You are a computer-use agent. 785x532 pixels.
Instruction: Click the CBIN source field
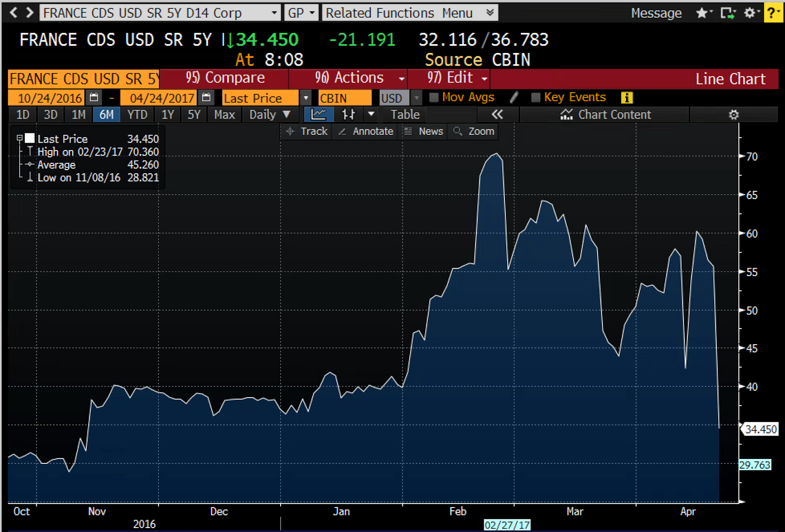345,98
